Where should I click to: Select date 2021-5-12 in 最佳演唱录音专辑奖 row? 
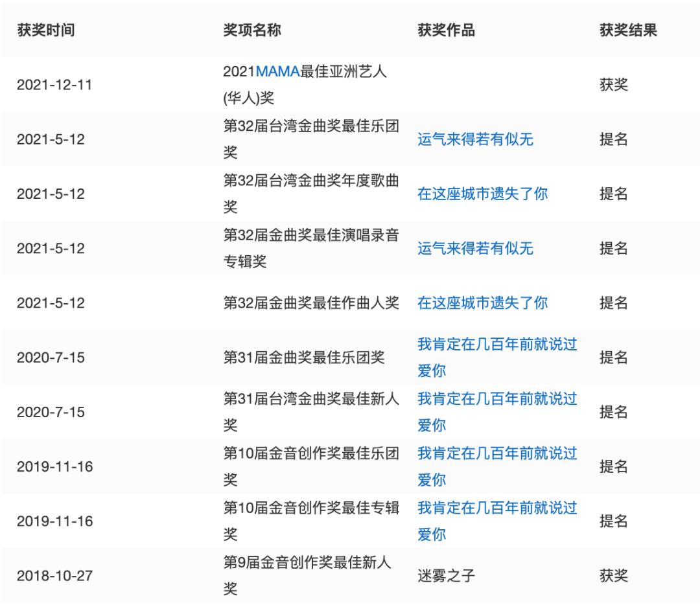pos(51,249)
